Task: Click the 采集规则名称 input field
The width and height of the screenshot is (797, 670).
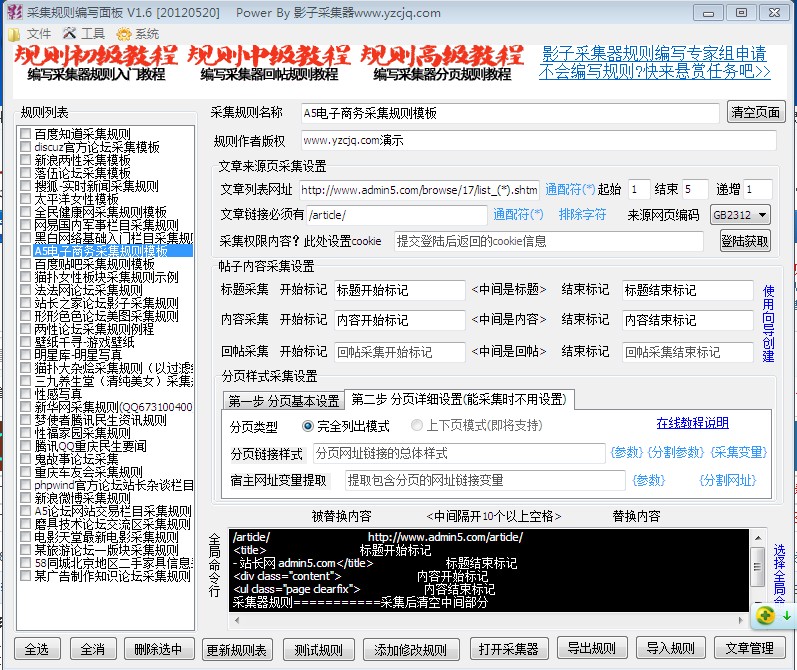Action: (508, 114)
